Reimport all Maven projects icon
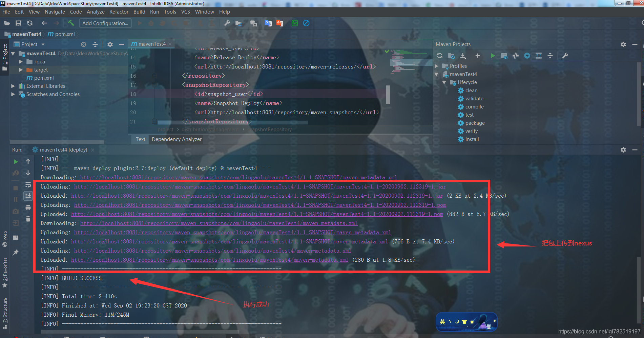This screenshot has height=338, width=644. [440, 56]
